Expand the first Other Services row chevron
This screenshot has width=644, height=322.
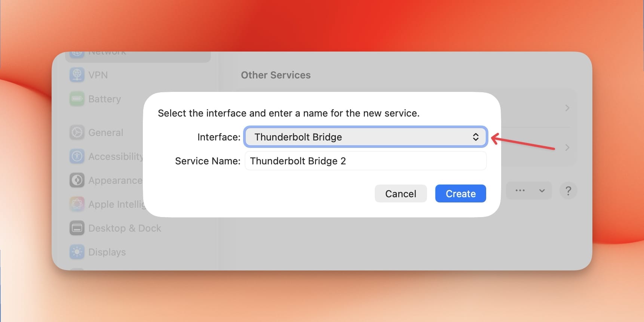coord(567,108)
